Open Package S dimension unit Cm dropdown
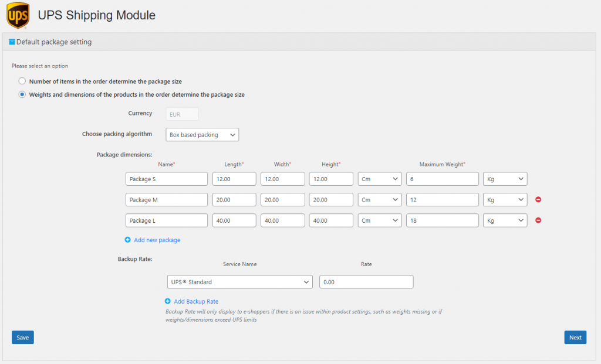Viewport: 601px width, 364px height. (380, 179)
